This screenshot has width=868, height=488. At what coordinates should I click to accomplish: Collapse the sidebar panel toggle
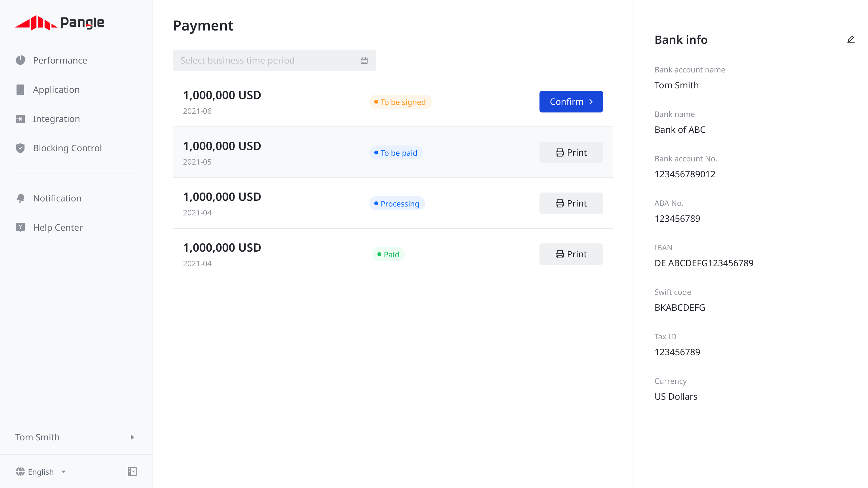132,471
